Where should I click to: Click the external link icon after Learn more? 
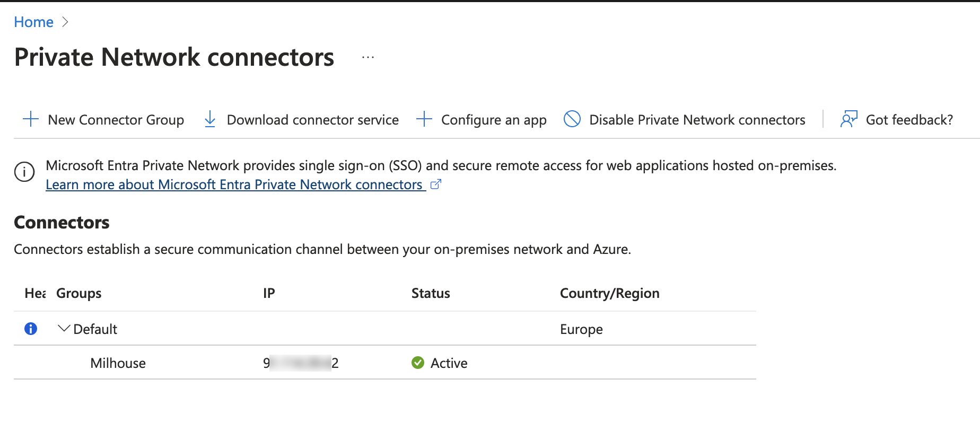[435, 184]
